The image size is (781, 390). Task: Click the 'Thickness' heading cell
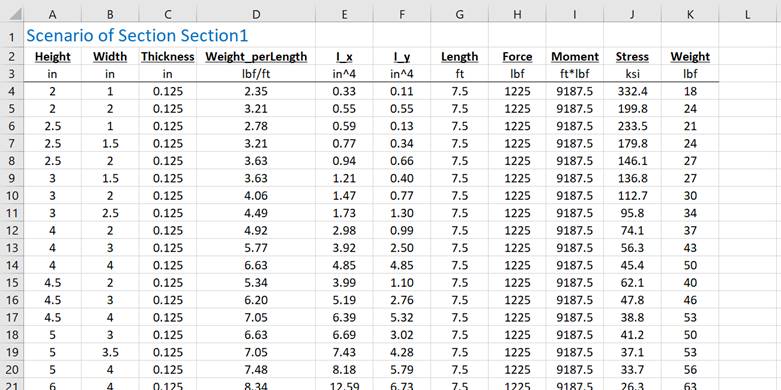[x=168, y=57]
